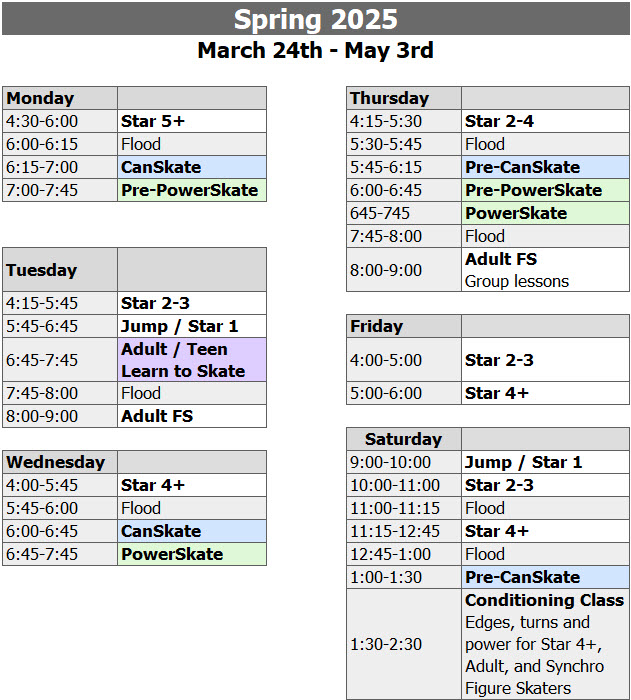Select Thursday Pre-CanSkate blue cell
631x700 pixels.
[545, 167]
